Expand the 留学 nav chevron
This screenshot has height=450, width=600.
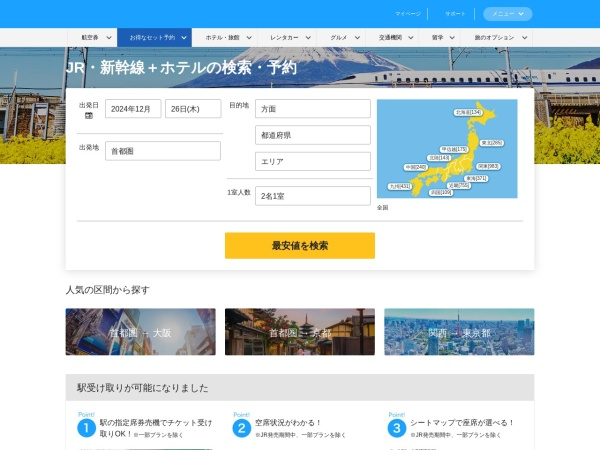pos(452,38)
